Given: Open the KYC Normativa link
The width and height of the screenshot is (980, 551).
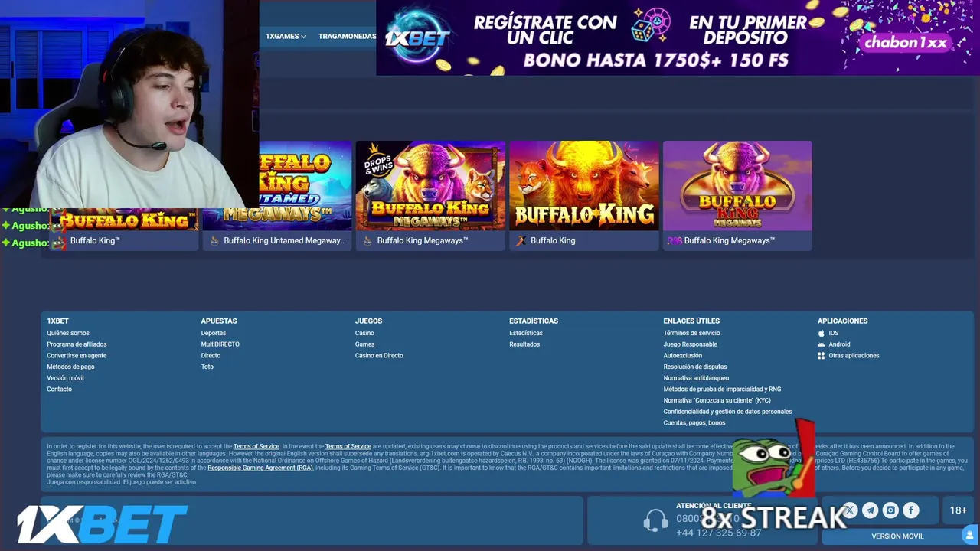Looking at the screenshot, I should [717, 400].
